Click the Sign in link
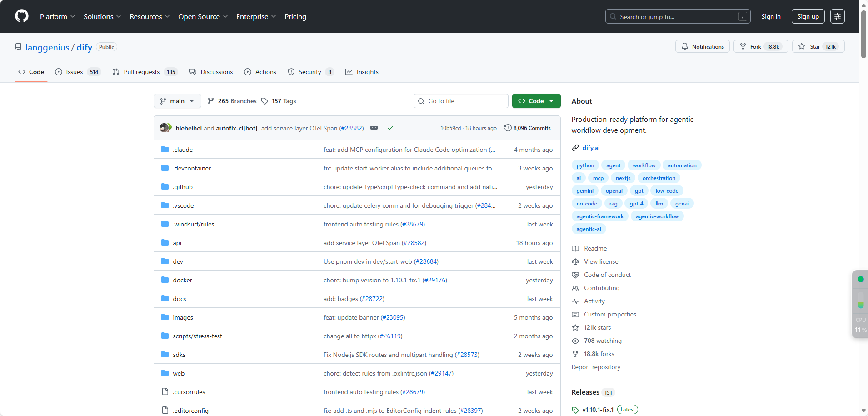 (x=771, y=16)
